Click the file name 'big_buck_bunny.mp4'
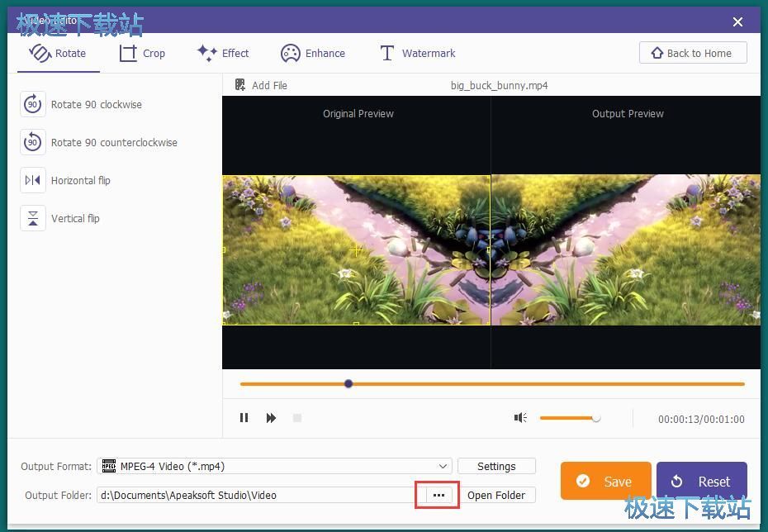This screenshot has height=532, width=768. pos(499,85)
